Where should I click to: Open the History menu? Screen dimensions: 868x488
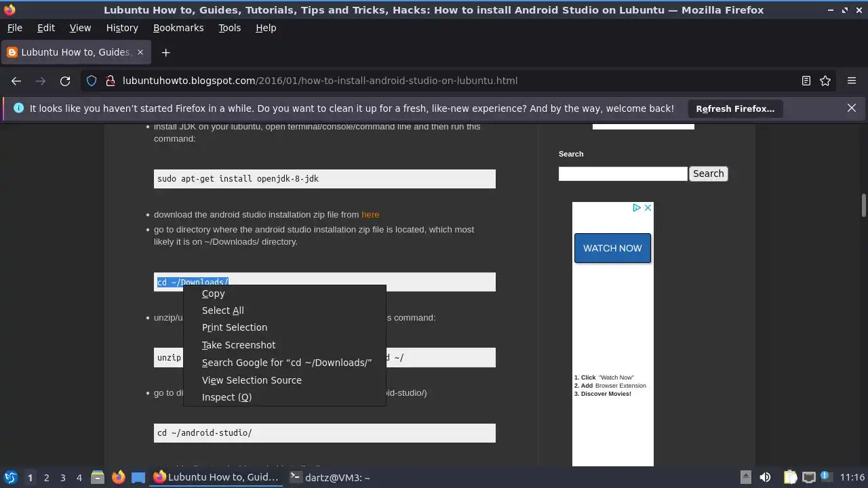click(122, 28)
